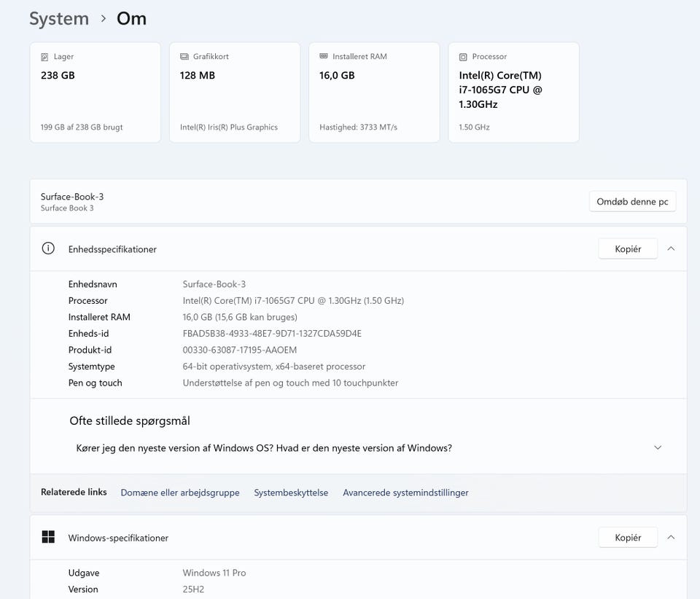Viewport: 700px width, 599px height.
Task: Copy device specifications with Kopiér
Action: (627, 248)
